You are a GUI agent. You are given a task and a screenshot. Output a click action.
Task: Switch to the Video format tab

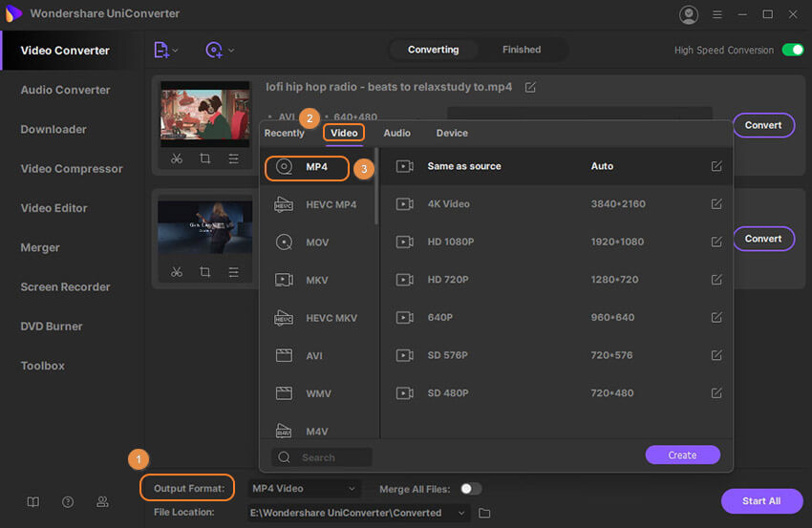(344, 133)
